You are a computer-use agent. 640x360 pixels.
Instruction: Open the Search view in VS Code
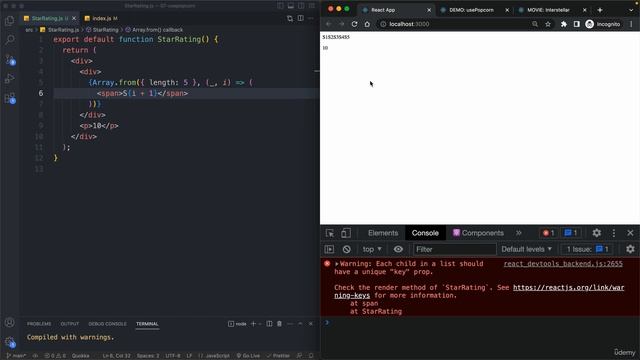click(x=9, y=40)
